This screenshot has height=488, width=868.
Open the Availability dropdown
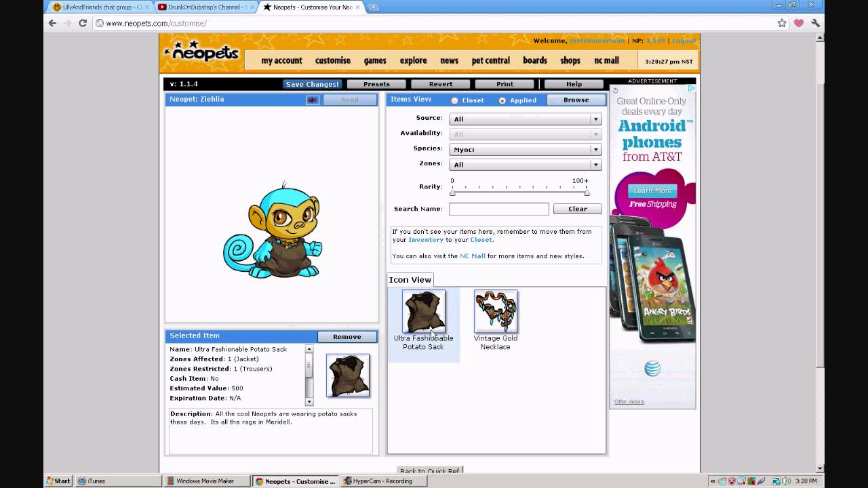tap(525, 134)
